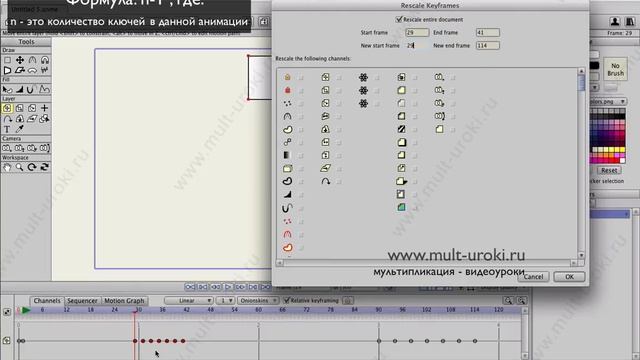
Task: Switch to the Sequencer tab
Action: click(x=82, y=301)
